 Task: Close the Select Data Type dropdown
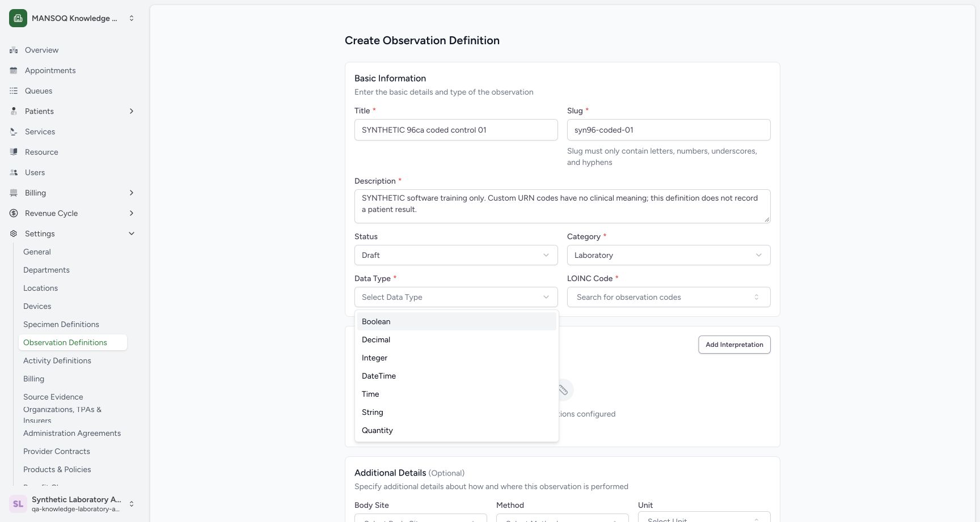[456, 297]
